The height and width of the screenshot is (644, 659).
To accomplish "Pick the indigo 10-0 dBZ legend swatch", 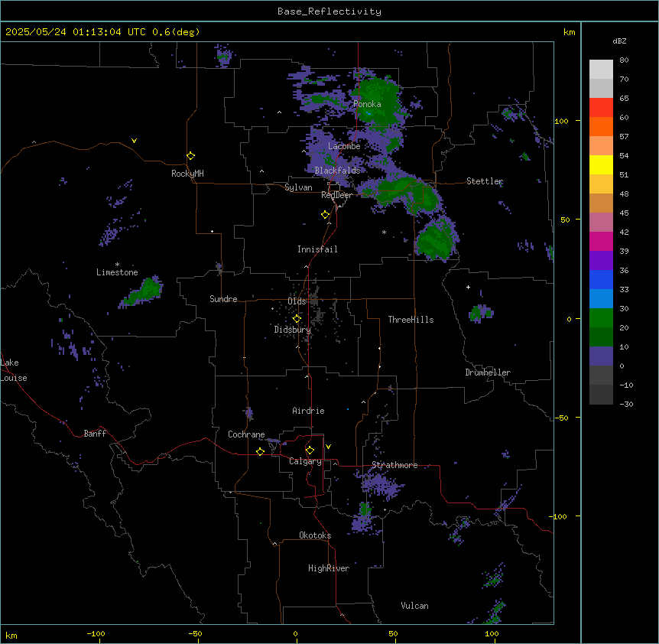I will pos(601,356).
